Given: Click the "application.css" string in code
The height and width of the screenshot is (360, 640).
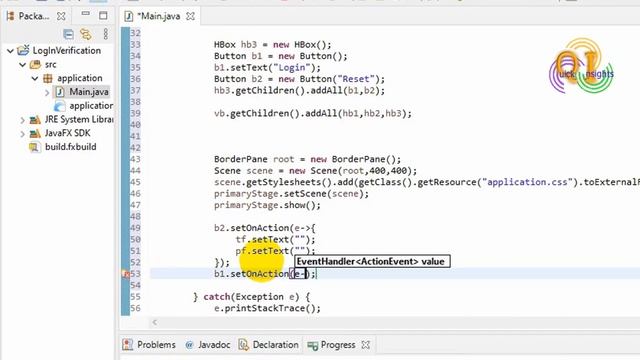Looking at the screenshot, I should (x=527, y=182).
